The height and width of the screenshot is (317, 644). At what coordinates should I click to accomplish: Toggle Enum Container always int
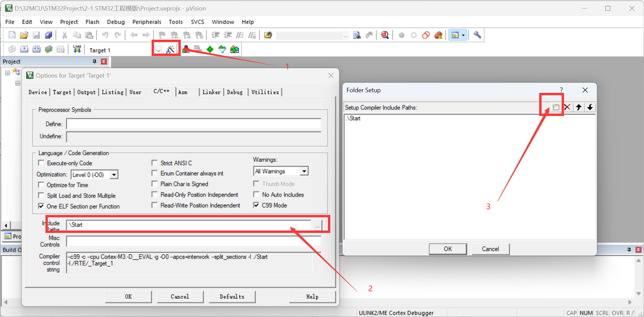[154, 173]
